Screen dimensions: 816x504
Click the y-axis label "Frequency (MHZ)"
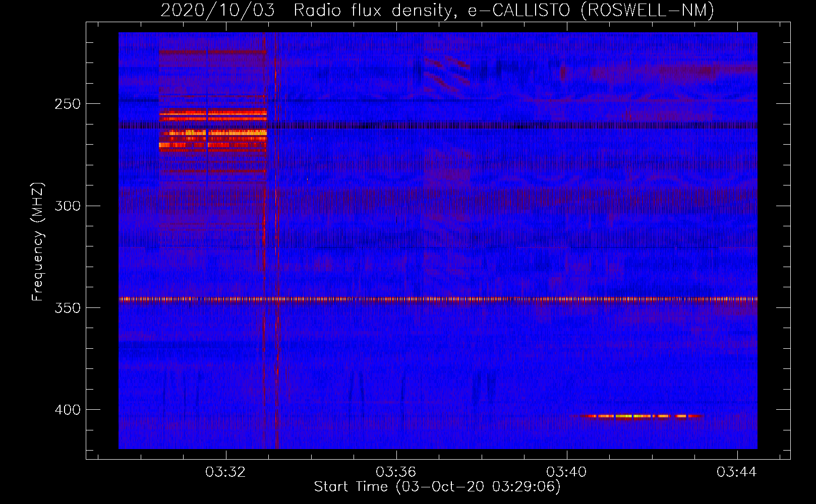pyautogui.click(x=38, y=242)
